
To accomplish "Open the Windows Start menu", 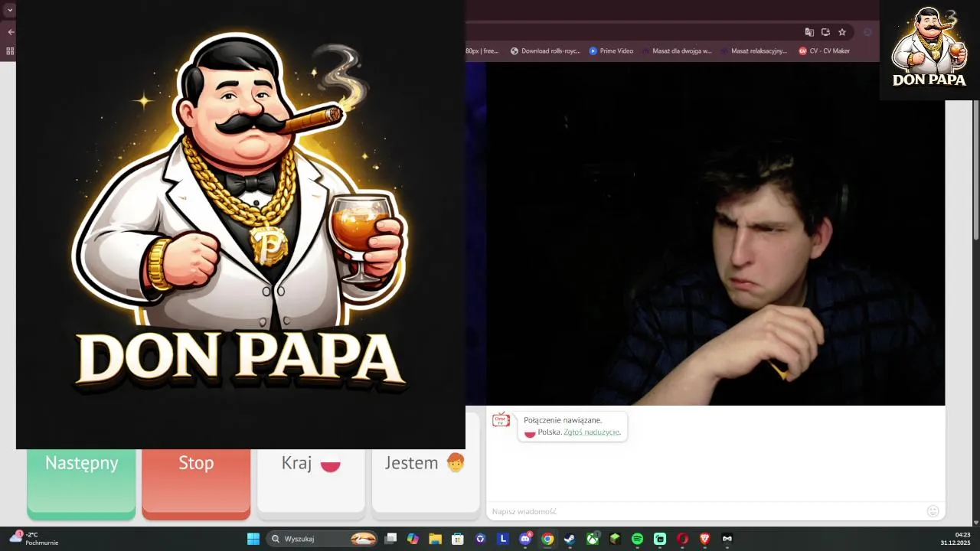I will (253, 539).
